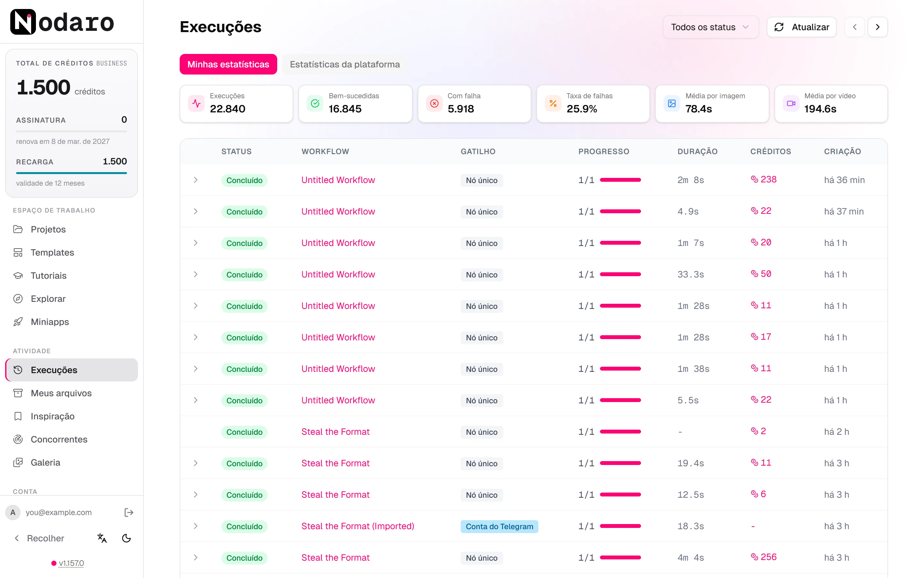Open the Explorar compass item
This screenshot has height=578, width=924.
coord(72,299)
